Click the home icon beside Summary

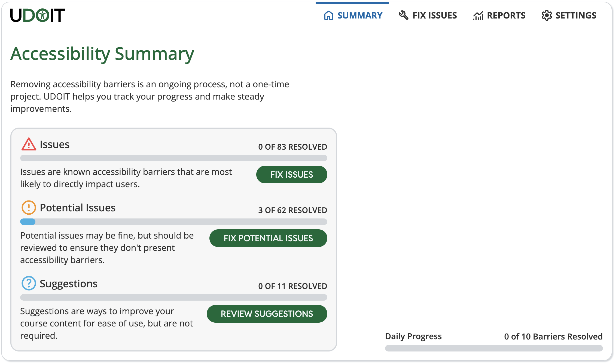329,16
